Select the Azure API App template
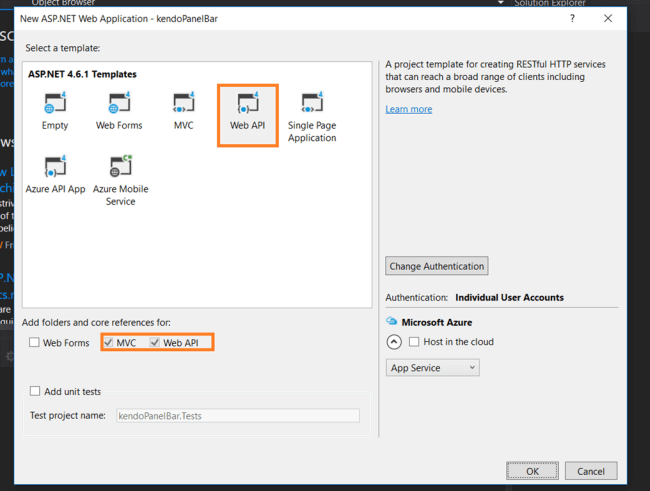 pyautogui.click(x=55, y=175)
